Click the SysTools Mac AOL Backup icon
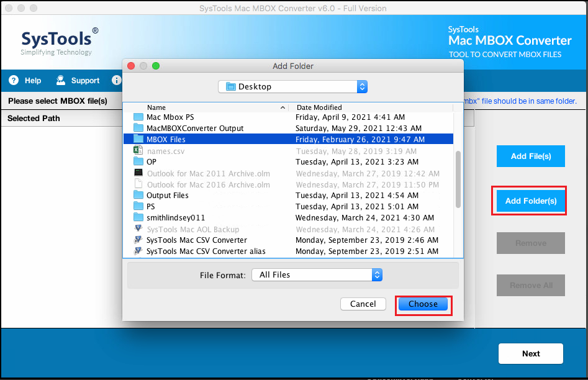This screenshot has width=588, height=380. point(138,228)
